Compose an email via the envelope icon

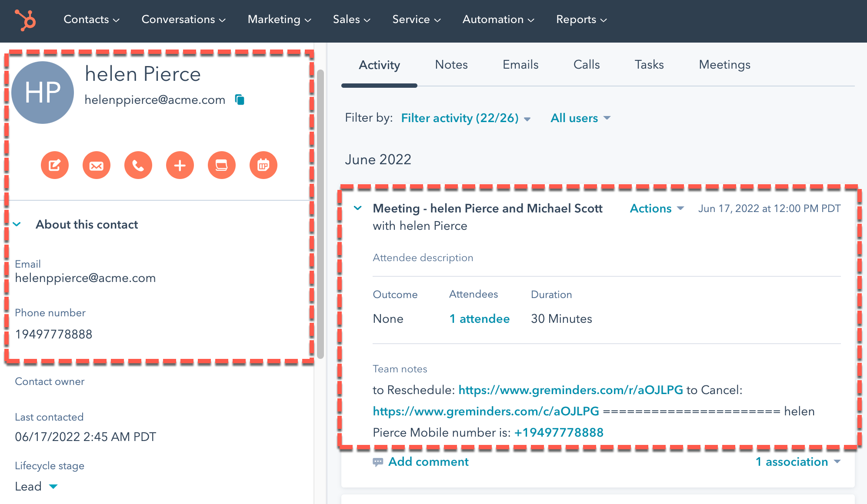pos(96,165)
